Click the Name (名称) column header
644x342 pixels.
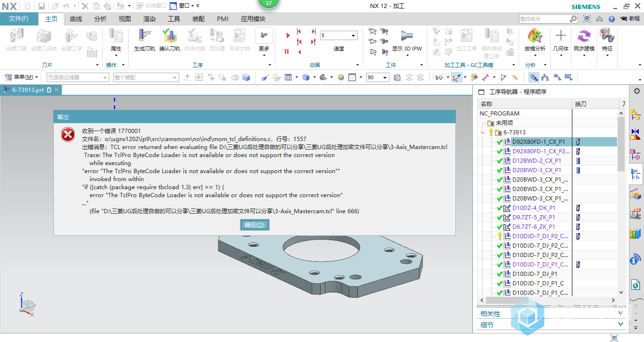tap(525, 103)
